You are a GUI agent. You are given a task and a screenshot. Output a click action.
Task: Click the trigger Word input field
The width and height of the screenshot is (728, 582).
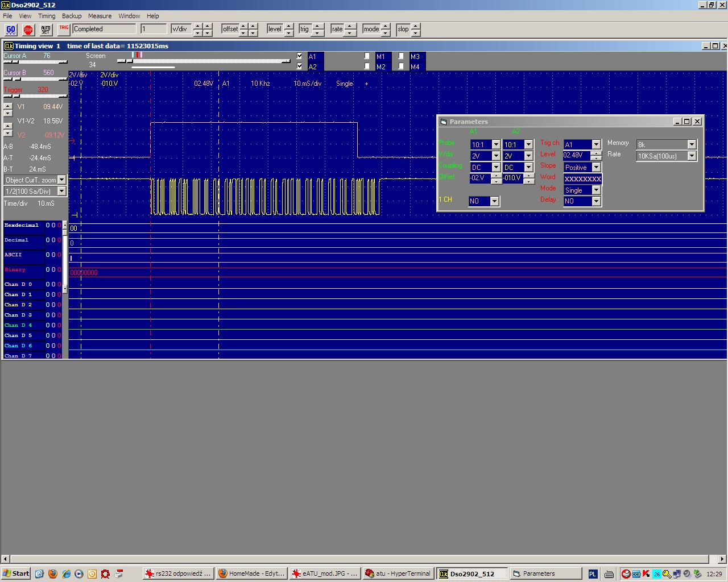[x=582, y=178]
